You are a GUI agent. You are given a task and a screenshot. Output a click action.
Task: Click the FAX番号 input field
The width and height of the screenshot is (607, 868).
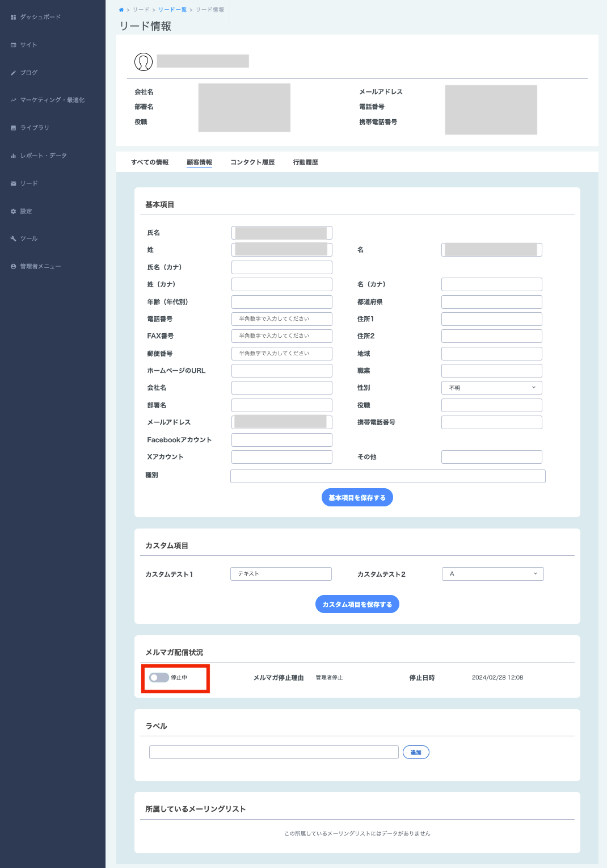tap(282, 336)
